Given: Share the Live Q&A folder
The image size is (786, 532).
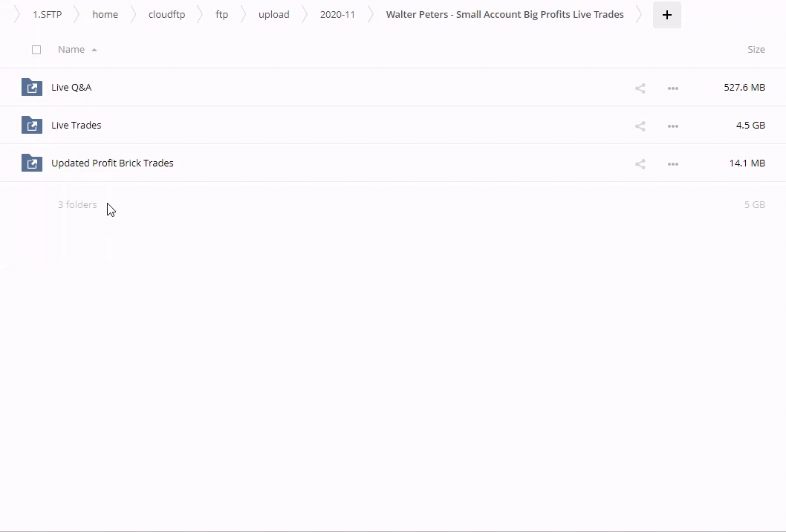Looking at the screenshot, I should point(640,88).
